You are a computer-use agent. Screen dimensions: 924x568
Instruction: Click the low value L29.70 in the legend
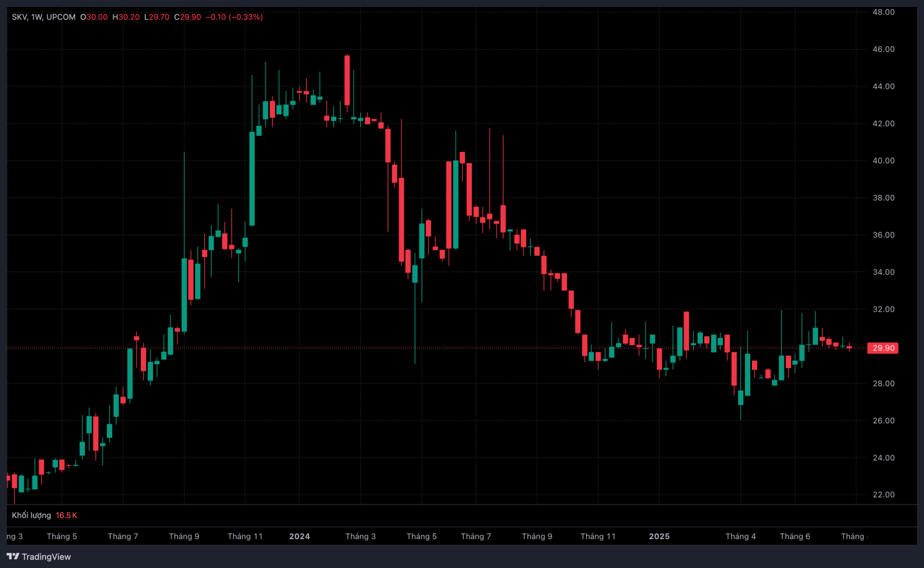click(x=157, y=17)
